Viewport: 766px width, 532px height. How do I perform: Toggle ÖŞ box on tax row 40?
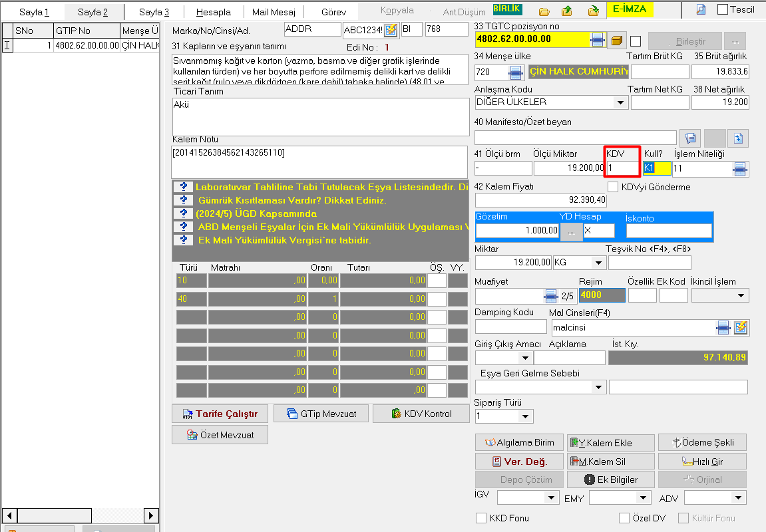(437, 299)
